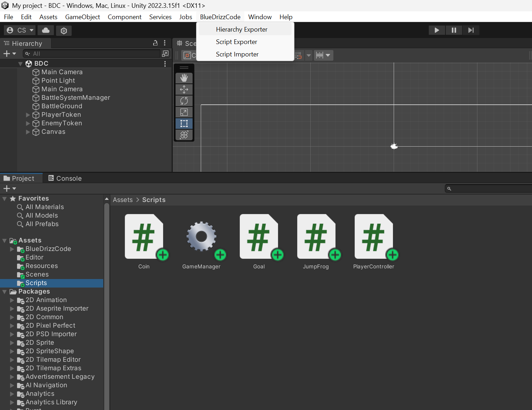Open the Hierarchy search window icon
The height and width of the screenshot is (410, 532).
coord(165,54)
